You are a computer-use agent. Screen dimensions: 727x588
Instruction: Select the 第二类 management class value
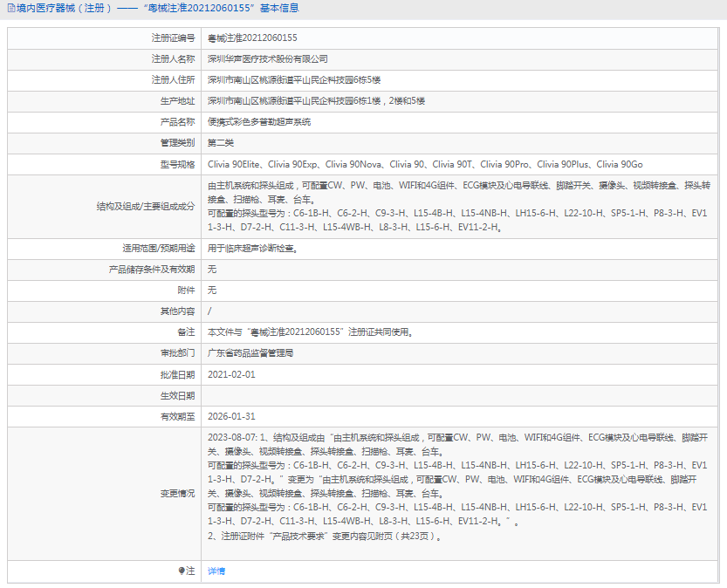coord(221,143)
